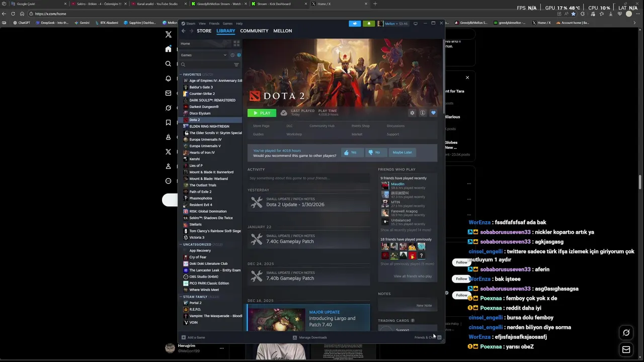
Task: Open the Help menu in Steam
Action: point(239,24)
